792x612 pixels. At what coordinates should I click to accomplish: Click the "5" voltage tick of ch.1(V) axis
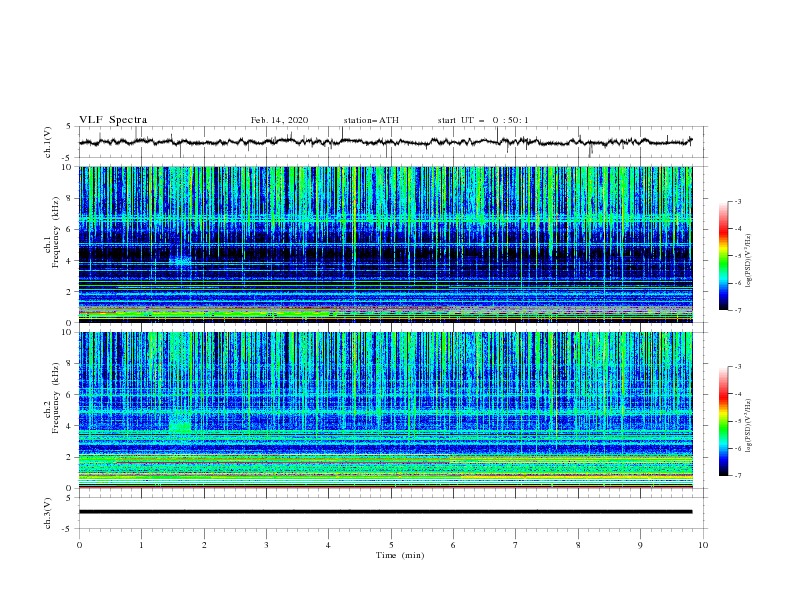(x=69, y=127)
